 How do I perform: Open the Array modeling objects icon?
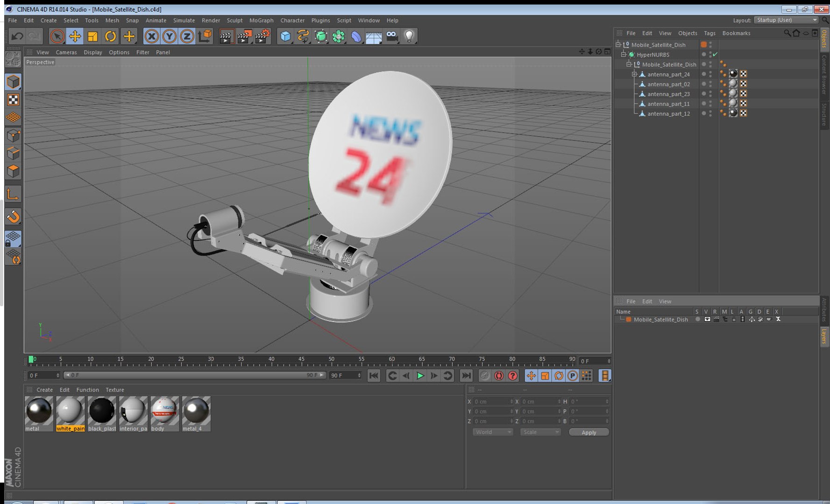[x=339, y=36]
